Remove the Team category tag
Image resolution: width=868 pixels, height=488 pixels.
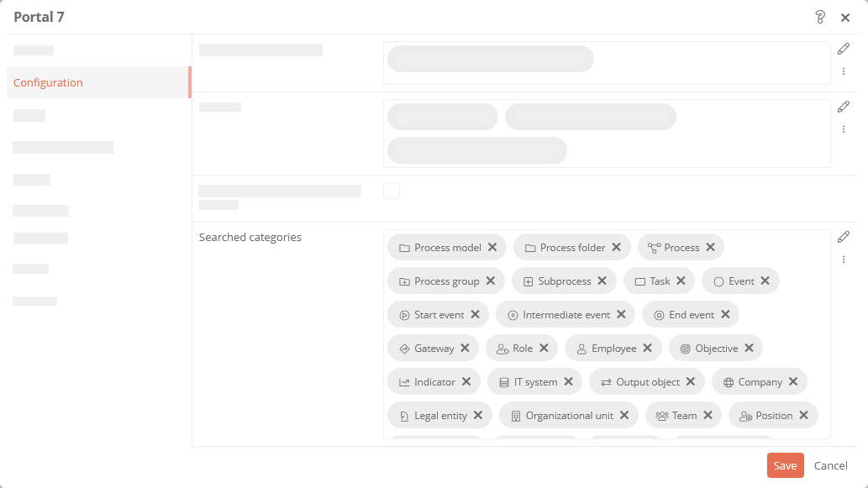pos(708,415)
